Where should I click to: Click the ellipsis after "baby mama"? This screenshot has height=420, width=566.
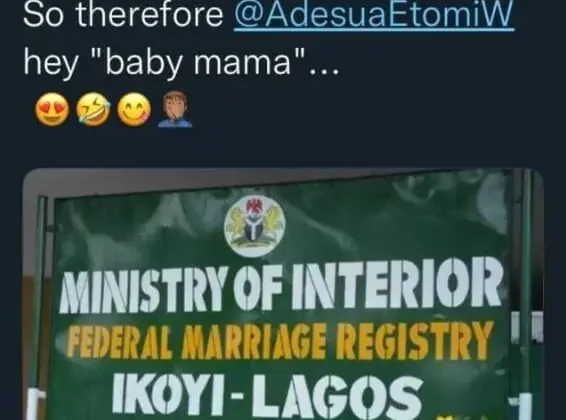tap(324, 71)
